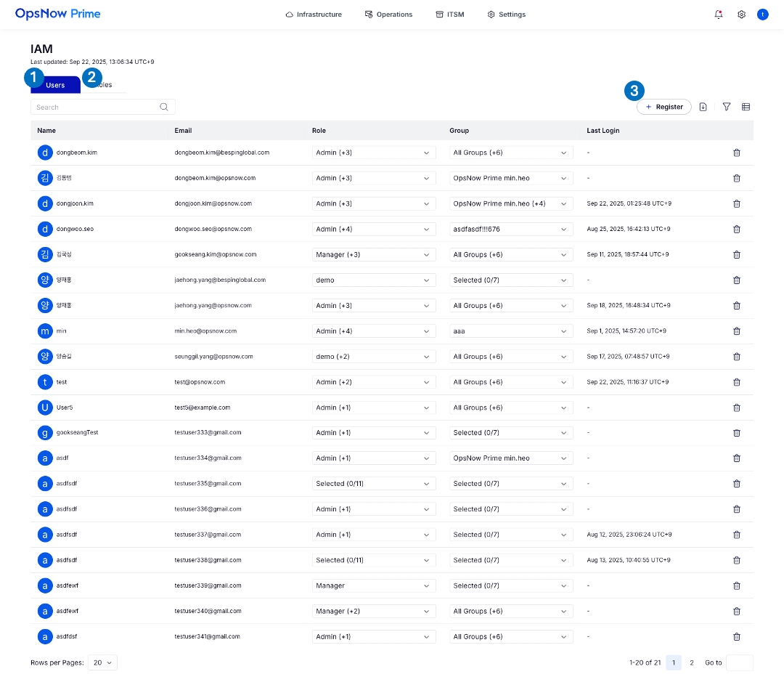Screen dimensions: 784x677
Task: Delete user dongbeom.kim@bespinglobal.com with trash icon
Action: pyautogui.click(x=737, y=153)
